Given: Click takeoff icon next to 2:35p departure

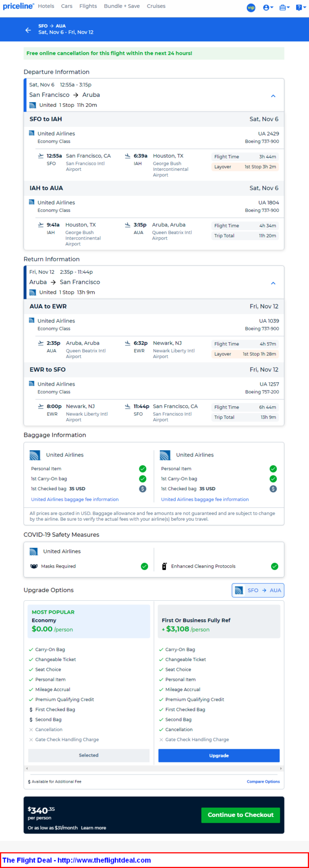Looking at the screenshot, I should pos(41,343).
